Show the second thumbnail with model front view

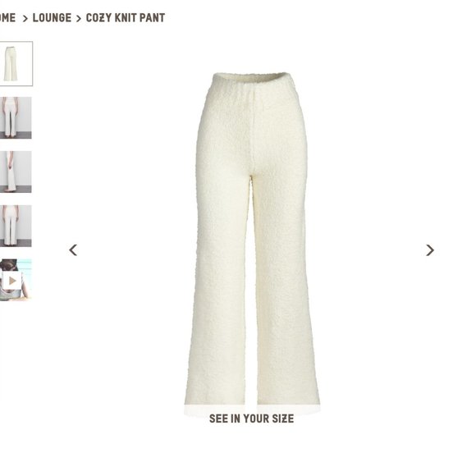(x=16, y=118)
